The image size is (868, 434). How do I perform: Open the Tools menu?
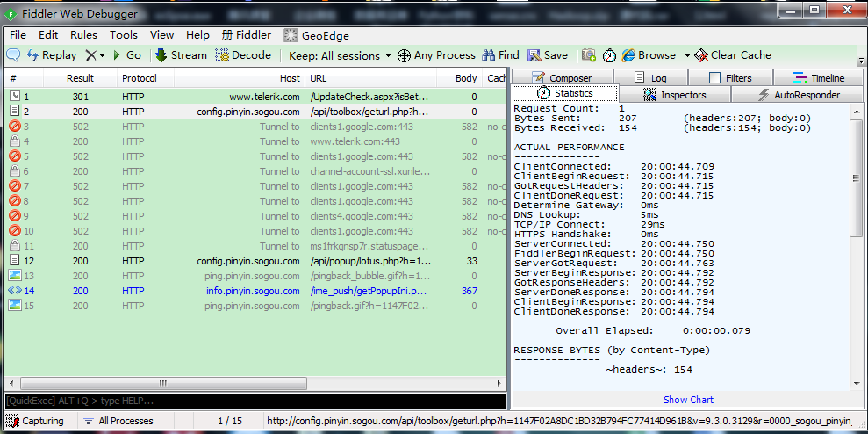tap(124, 35)
